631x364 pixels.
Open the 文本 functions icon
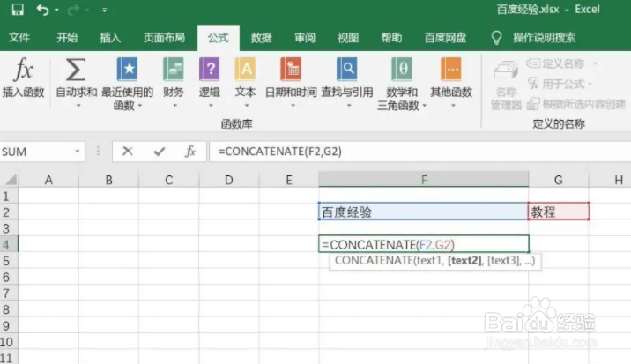tap(246, 70)
